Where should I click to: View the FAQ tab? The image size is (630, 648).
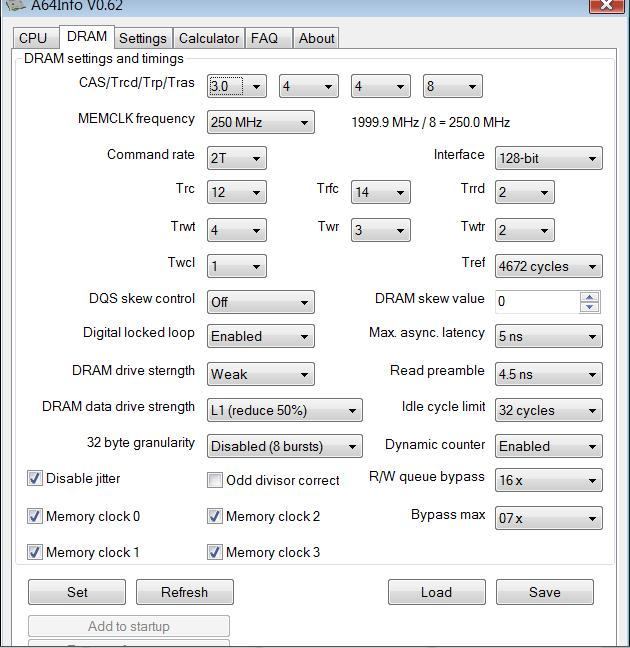point(269,38)
